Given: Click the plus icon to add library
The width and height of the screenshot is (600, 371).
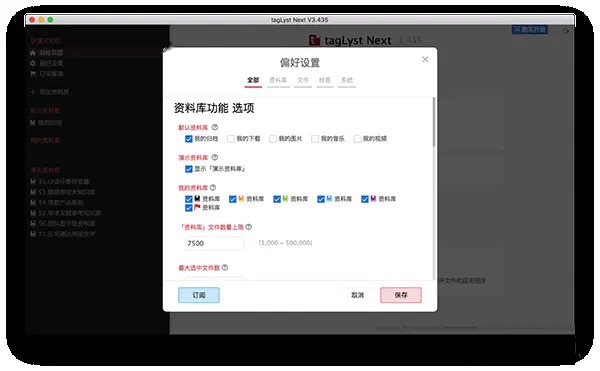Looking at the screenshot, I should (x=33, y=92).
